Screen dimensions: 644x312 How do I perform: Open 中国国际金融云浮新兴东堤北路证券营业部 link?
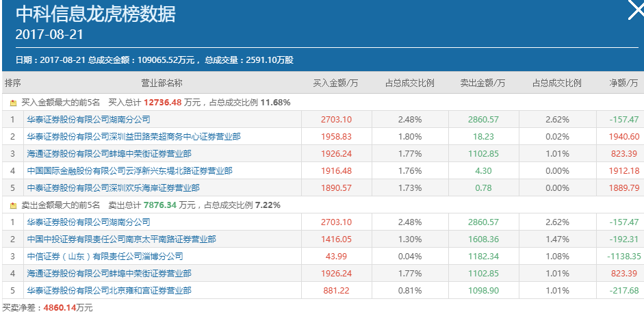130,171
